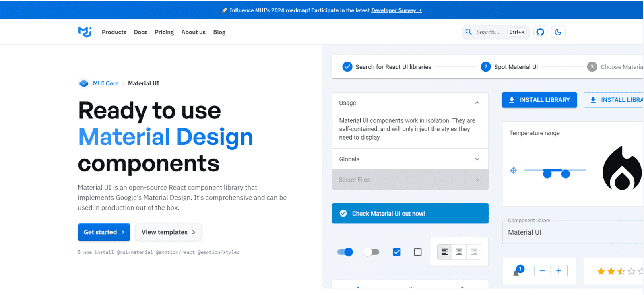Click the first rating star
The width and height of the screenshot is (644, 295).
(601, 271)
